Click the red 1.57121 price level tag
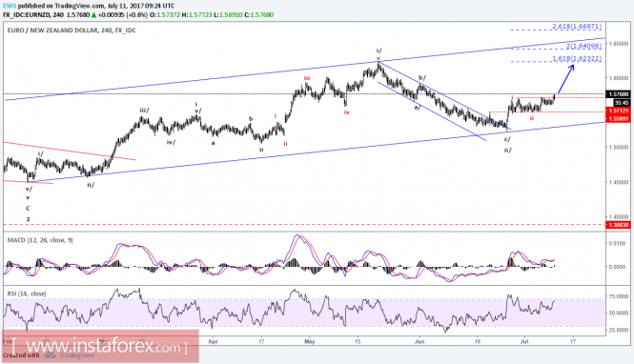The width and height of the screenshot is (634, 364). (618, 111)
